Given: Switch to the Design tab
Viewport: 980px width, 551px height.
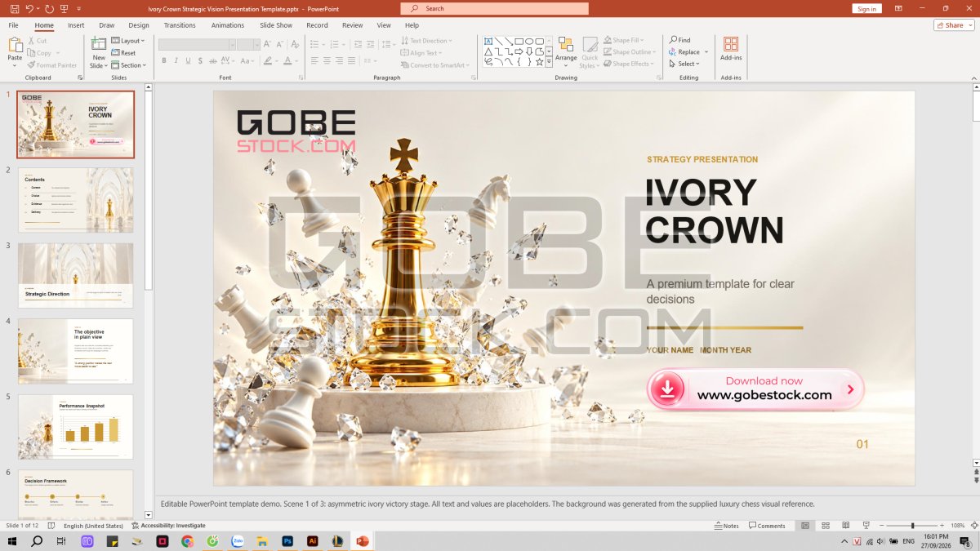Looking at the screenshot, I should pyautogui.click(x=139, y=25).
